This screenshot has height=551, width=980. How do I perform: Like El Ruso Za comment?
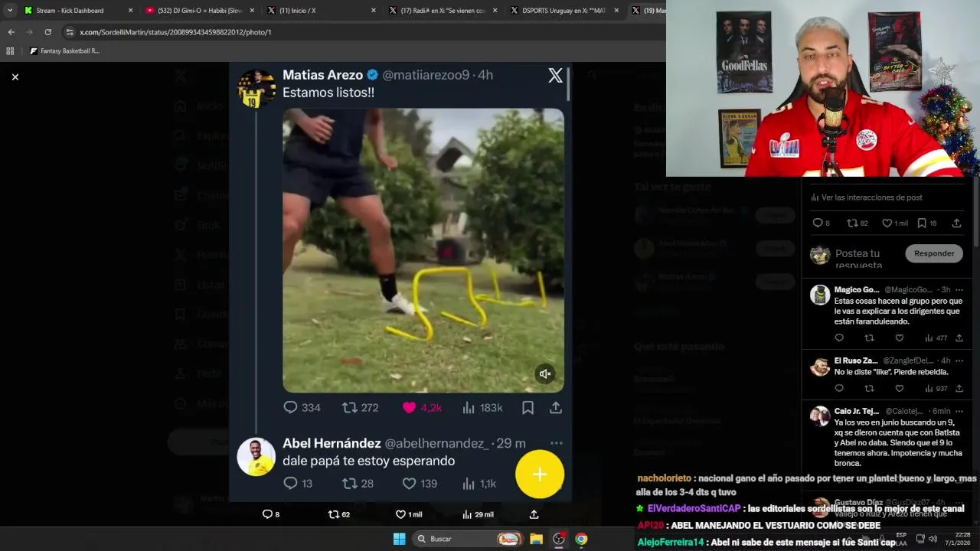click(x=900, y=388)
